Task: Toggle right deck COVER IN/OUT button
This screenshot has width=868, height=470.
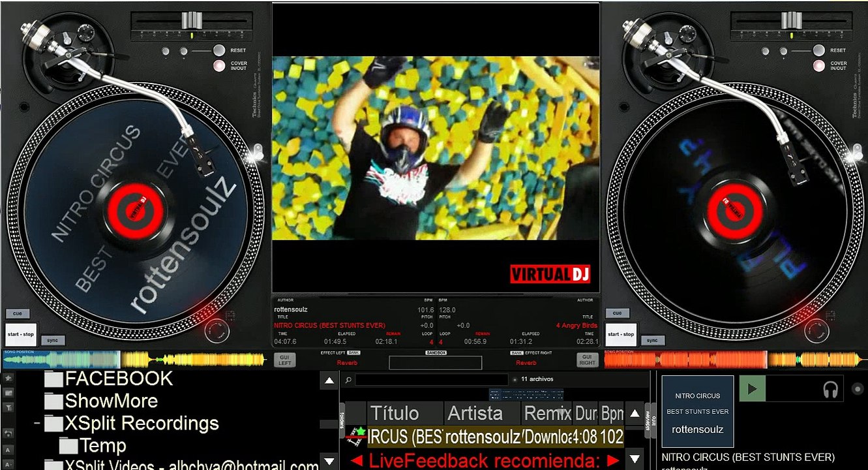Action: (818, 65)
